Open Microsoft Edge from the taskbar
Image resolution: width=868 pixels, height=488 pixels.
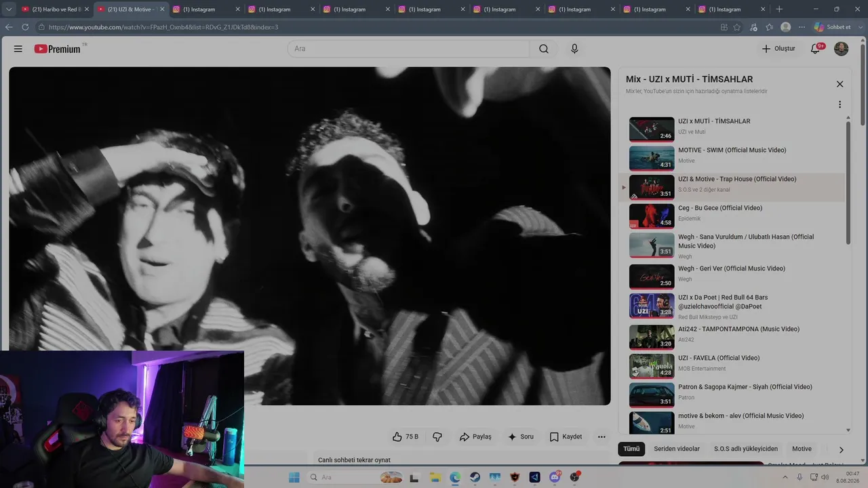coord(455,477)
